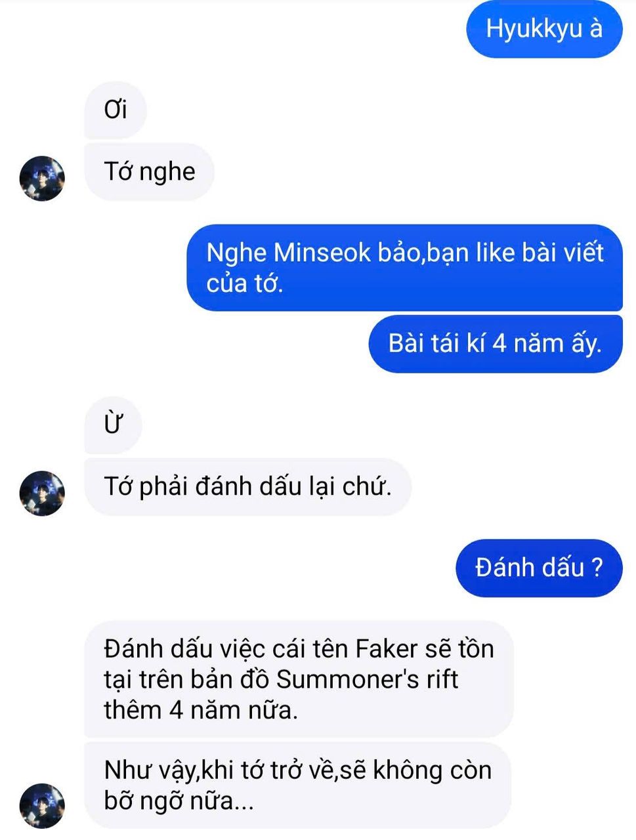This screenshot has width=636, height=840.
Task: Tap the avatar beside "Như vậy,khi tớ trở về"
Action: pyautogui.click(x=42, y=805)
